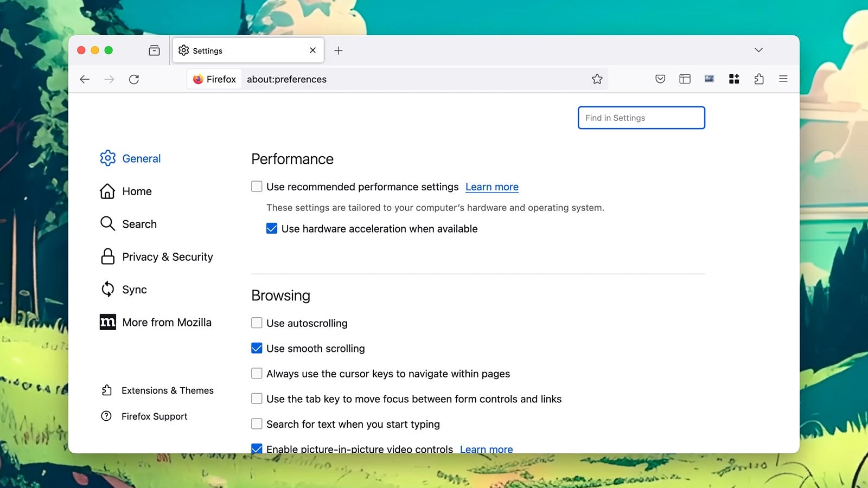Navigate back using the back arrow
Image resolution: width=868 pixels, height=488 pixels.
[x=85, y=79]
